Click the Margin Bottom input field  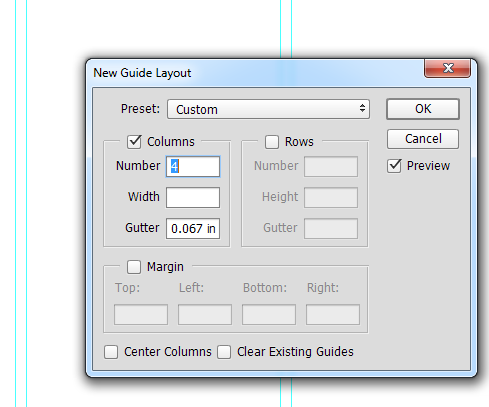pyautogui.click(x=269, y=314)
